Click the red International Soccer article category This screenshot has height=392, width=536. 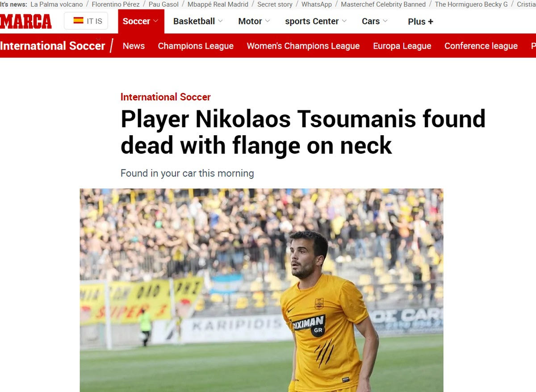click(165, 97)
